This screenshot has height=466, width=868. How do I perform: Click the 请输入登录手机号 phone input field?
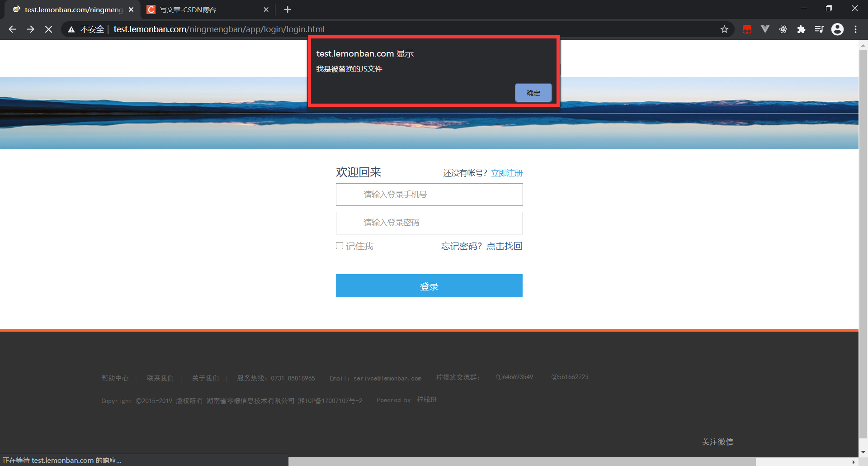click(x=429, y=194)
